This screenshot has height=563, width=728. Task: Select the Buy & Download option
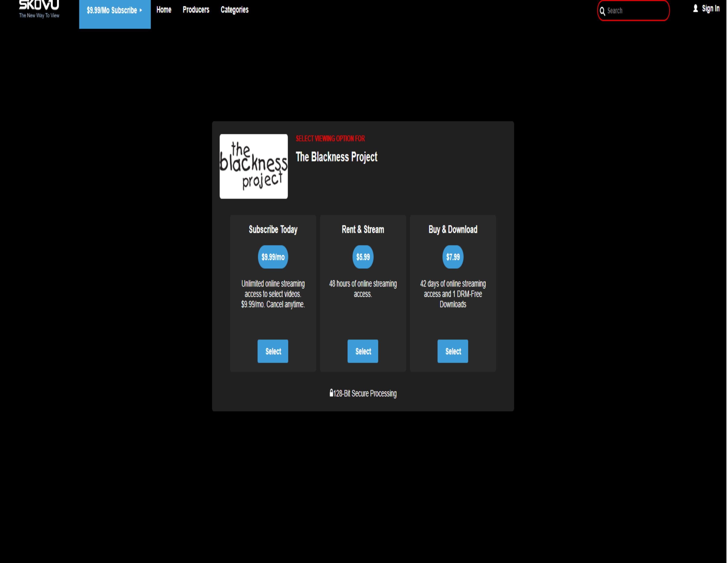(453, 351)
